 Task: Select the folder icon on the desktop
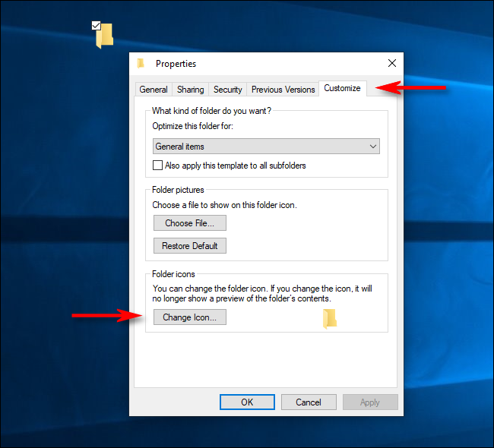[105, 36]
